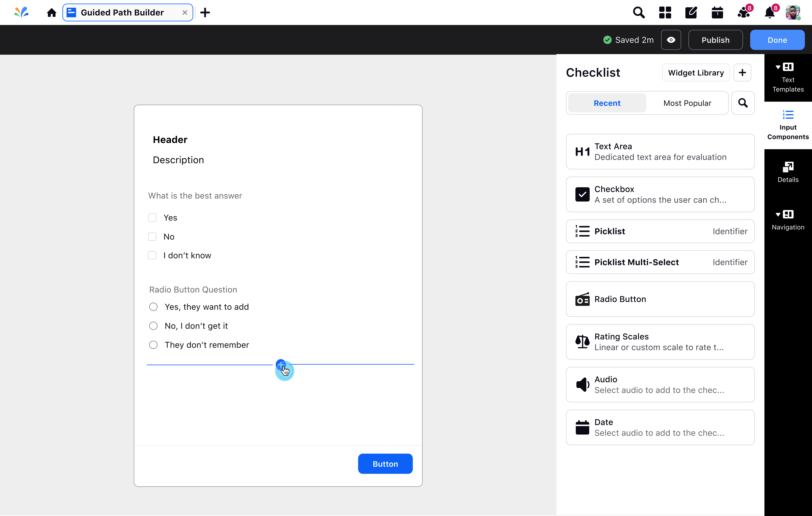This screenshot has height=516, width=812.
Task: Open the notifications bell icon
Action: [770, 13]
